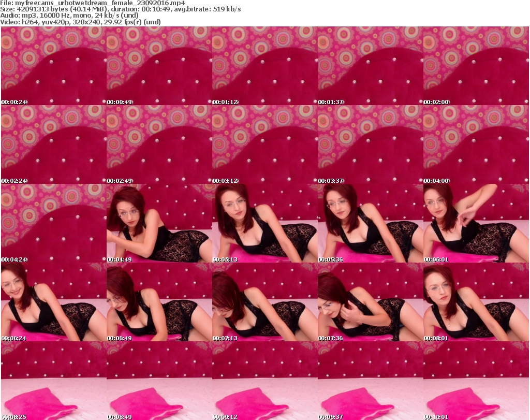The image size is (530, 420).
Task: Open the thumbnail at 00:04:49
Action: point(159,223)
